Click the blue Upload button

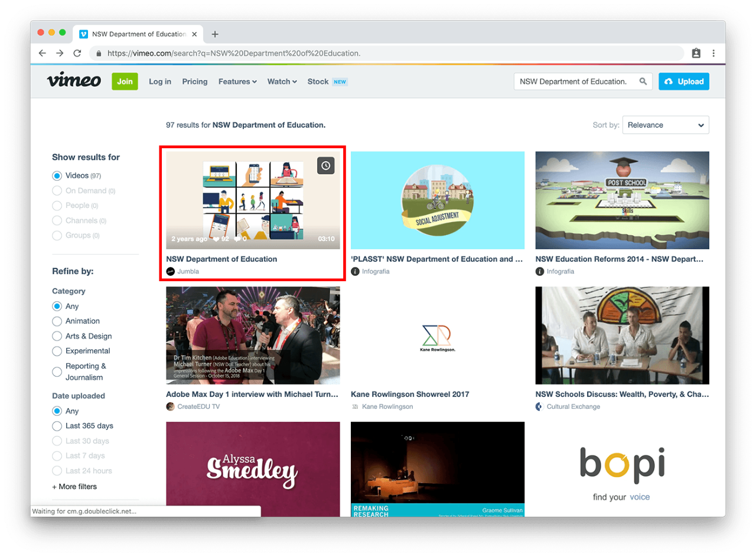point(684,82)
